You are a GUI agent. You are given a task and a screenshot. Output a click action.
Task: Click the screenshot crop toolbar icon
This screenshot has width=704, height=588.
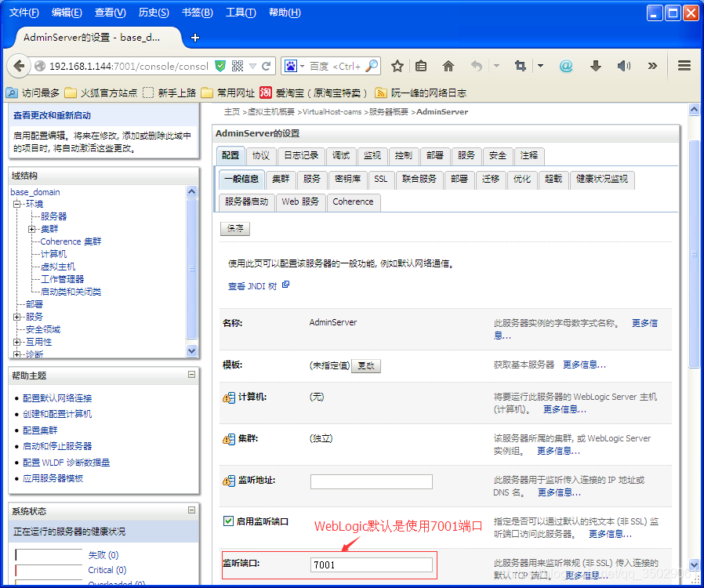tap(521, 67)
